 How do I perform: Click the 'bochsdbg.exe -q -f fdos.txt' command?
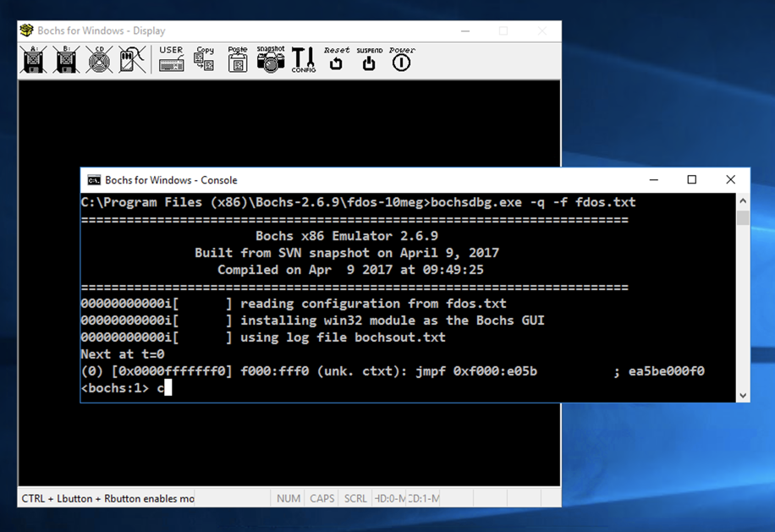(x=533, y=202)
